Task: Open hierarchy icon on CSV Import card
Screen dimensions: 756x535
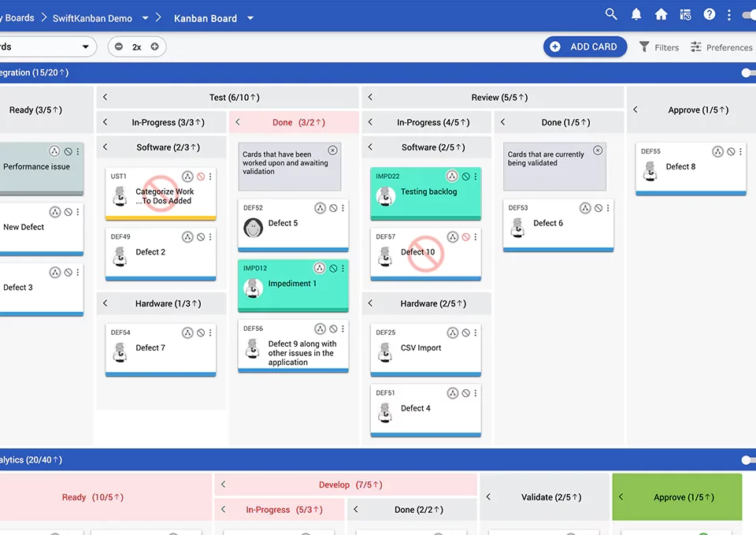Action: (x=453, y=333)
